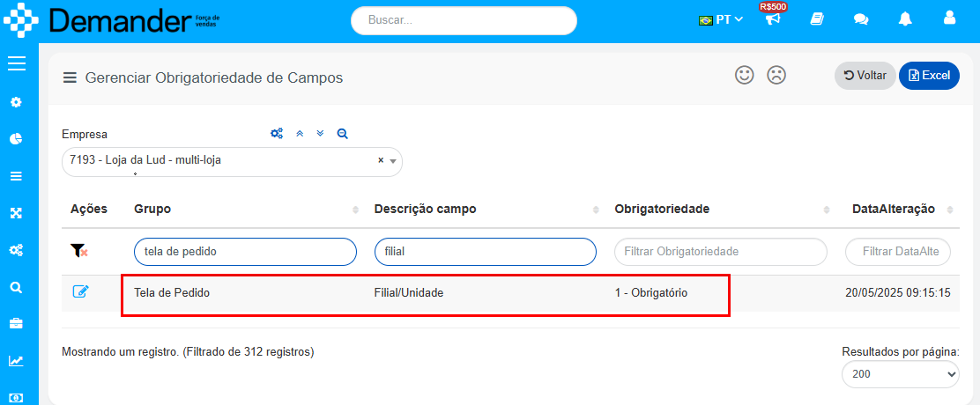Open the notifications bell
The image size is (980, 405).
905,19
